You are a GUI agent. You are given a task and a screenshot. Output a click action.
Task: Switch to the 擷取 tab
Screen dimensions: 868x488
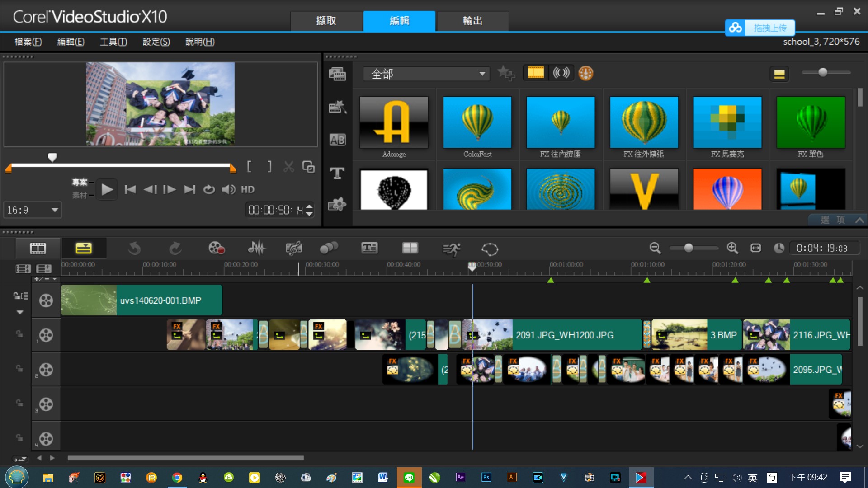click(x=326, y=21)
